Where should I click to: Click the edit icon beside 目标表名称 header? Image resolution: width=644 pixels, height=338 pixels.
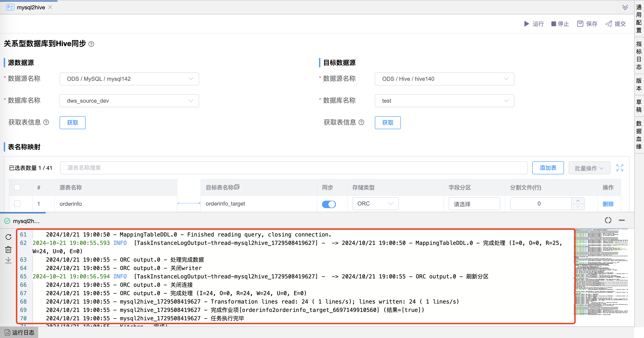click(237, 187)
